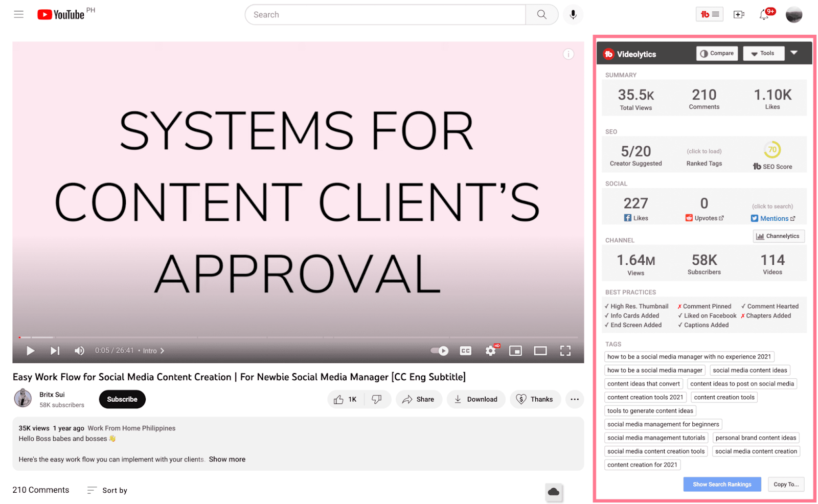The width and height of the screenshot is (818, 504).
Task: Subscribe to Britx Sui channel
Action: [122, 399]
